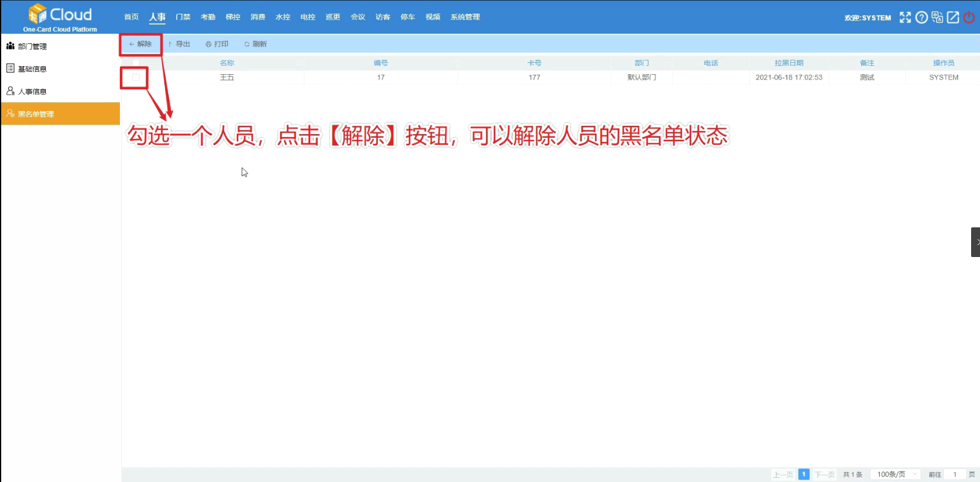Click the 解除 button
Image resolution: width=980 pixels, height=482 pixels.
(x=141, y=44)
